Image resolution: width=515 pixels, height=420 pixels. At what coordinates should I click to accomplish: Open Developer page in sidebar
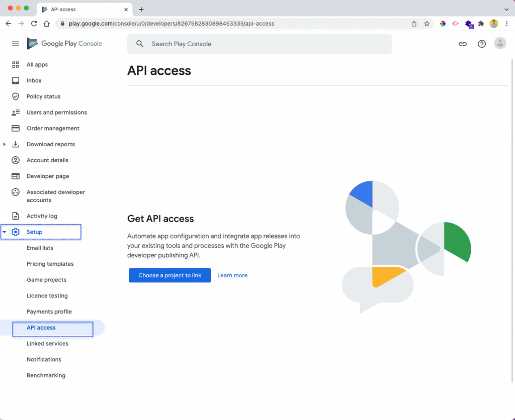click(x=48, y=176)
